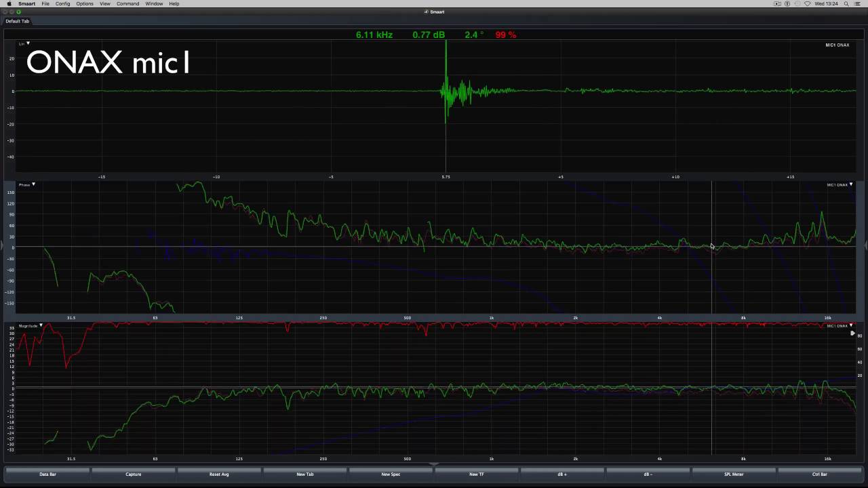The width and height of the screenshot is (868, 488).
Task: Open macOS Spotlight search
Action: coord(848,3)
